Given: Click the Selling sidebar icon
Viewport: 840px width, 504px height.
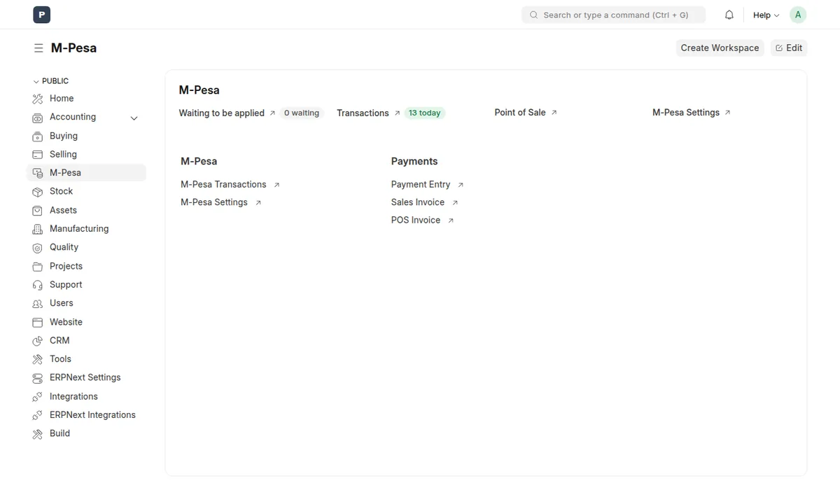Looking at the screenshot, I should [38, 155].
